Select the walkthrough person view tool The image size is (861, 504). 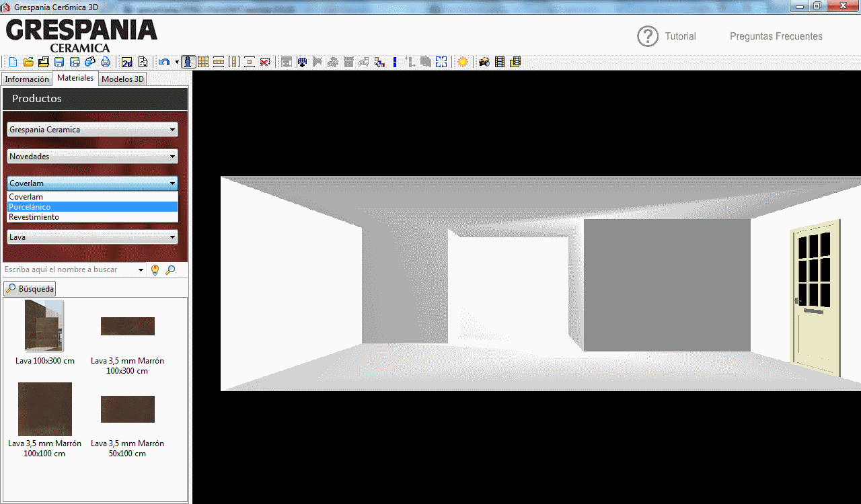click(x=188, y=62)
